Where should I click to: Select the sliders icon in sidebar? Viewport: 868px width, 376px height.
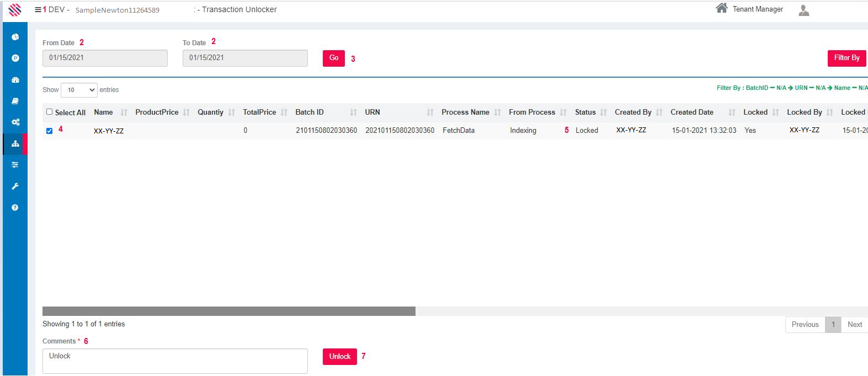[x=15, y=165]
